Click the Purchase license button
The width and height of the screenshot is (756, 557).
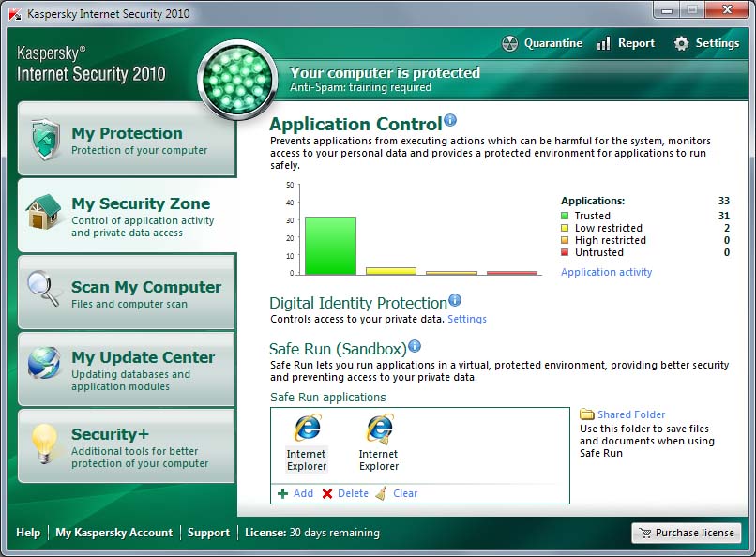pos(686,533)
